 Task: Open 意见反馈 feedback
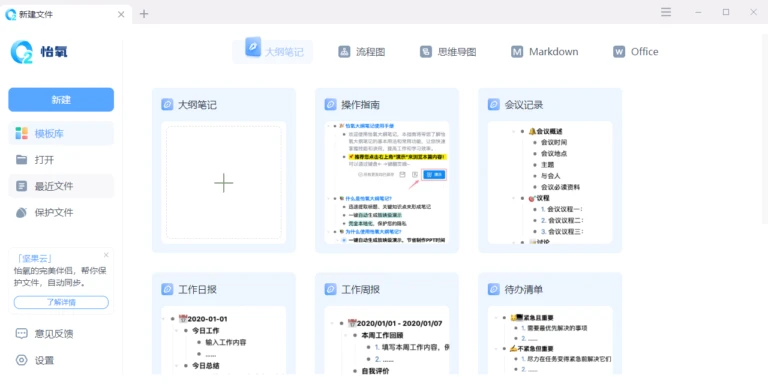point(61,334)
